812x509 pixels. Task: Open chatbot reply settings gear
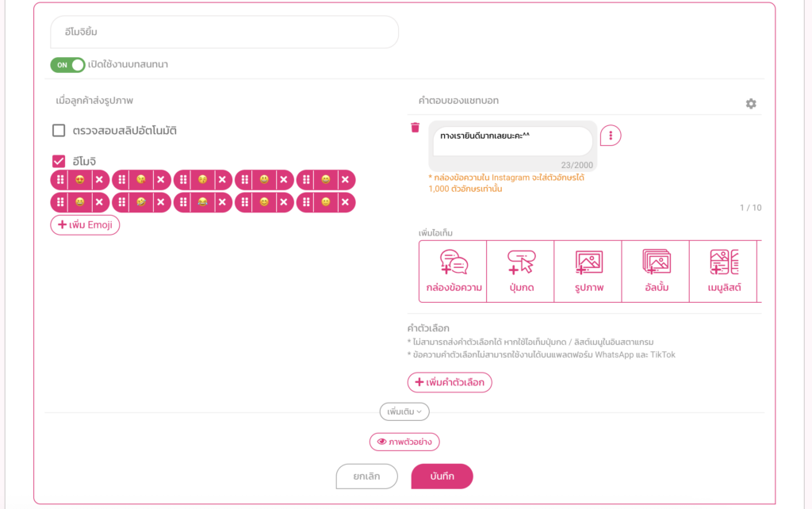[x=751, y=104]
